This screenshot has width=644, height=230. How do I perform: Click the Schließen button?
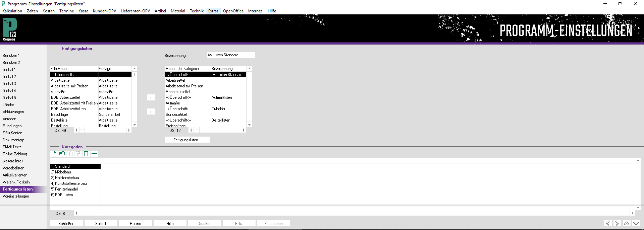(x=66, y=223)
